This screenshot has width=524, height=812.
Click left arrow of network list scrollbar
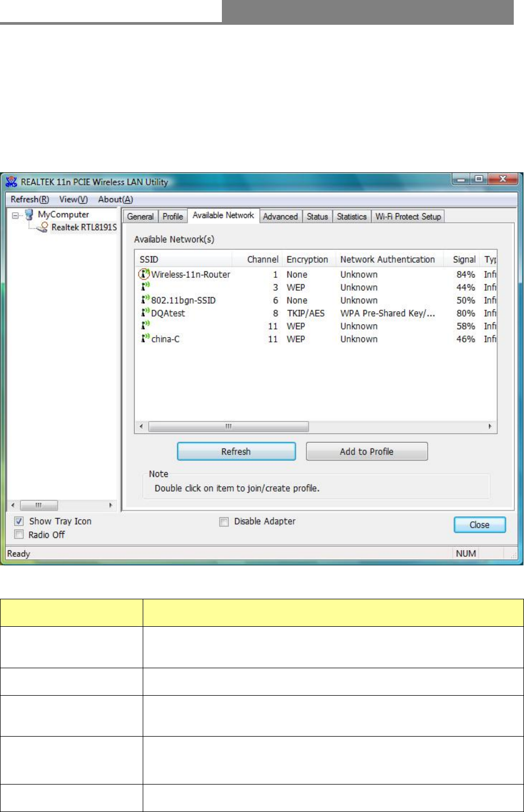tap(141, 426)
